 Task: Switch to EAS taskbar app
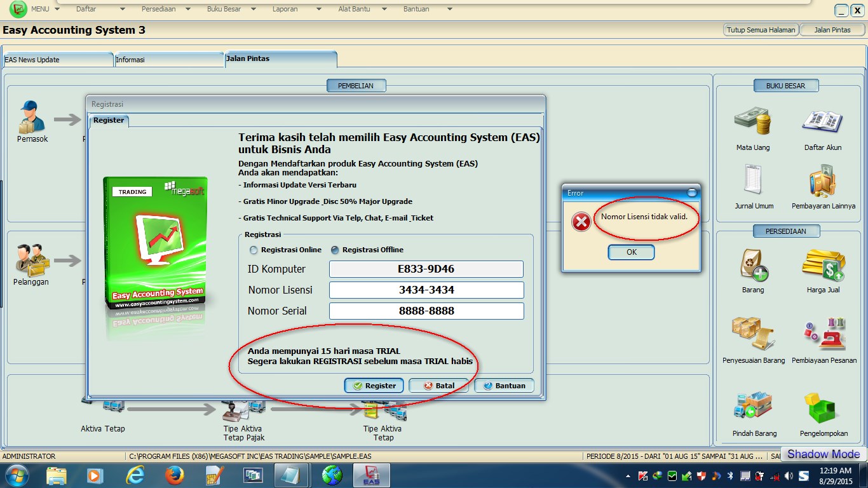371,475
